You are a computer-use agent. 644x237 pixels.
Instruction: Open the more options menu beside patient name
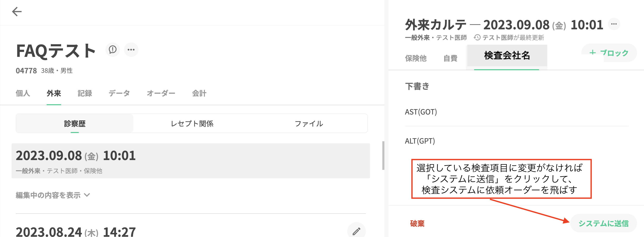131,50
